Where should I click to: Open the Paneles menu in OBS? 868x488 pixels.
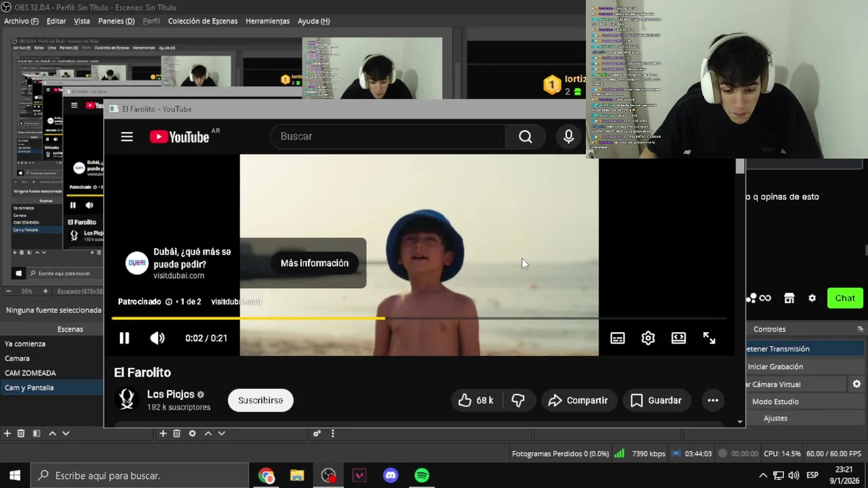coord(116,21)
